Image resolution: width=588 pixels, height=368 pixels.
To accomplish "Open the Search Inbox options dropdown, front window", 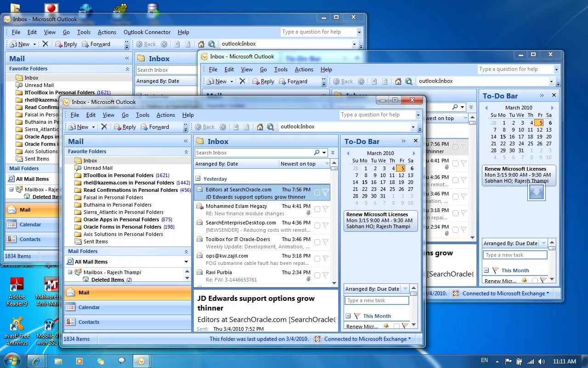I will point(324,153).
